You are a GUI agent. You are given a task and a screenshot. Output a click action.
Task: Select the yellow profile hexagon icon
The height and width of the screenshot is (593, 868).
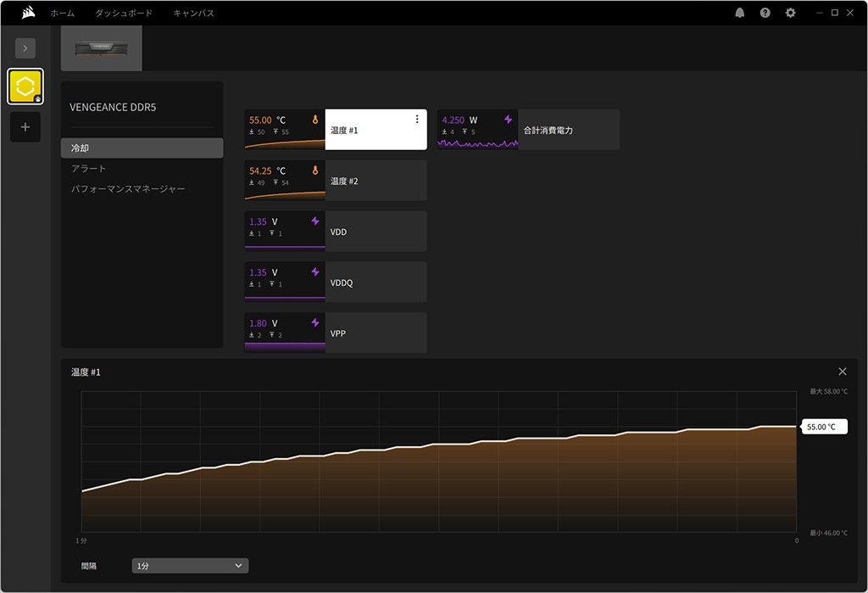click(x=25, y=87)
